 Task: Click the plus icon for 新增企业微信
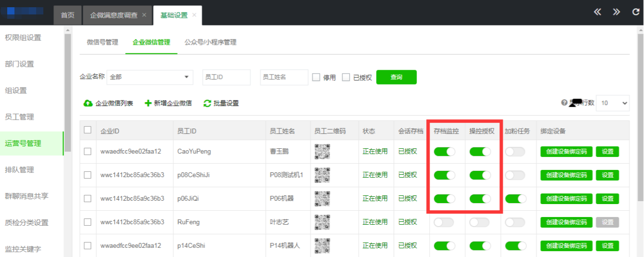click(x=148, y=103)
